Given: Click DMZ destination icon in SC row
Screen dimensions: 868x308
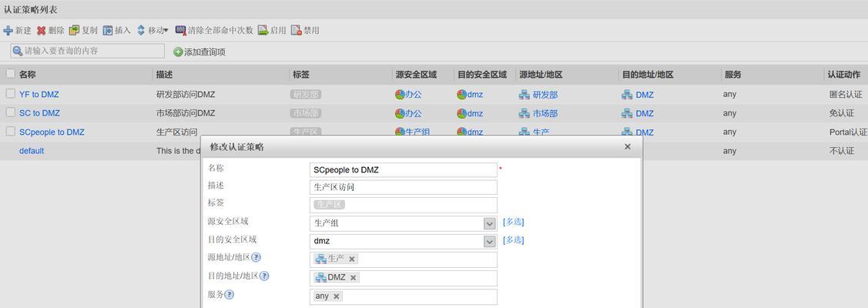Looking at the screenshot, I should pyautogui.click(x=627, y=113).
